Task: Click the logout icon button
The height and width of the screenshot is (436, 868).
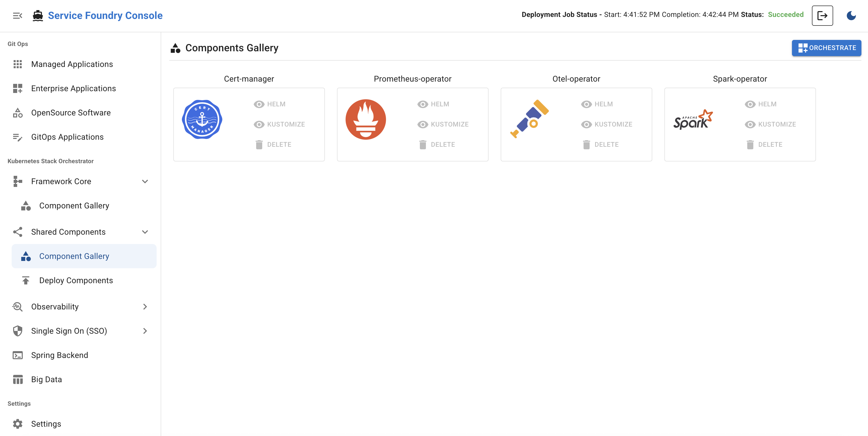Action: point(822,15)
